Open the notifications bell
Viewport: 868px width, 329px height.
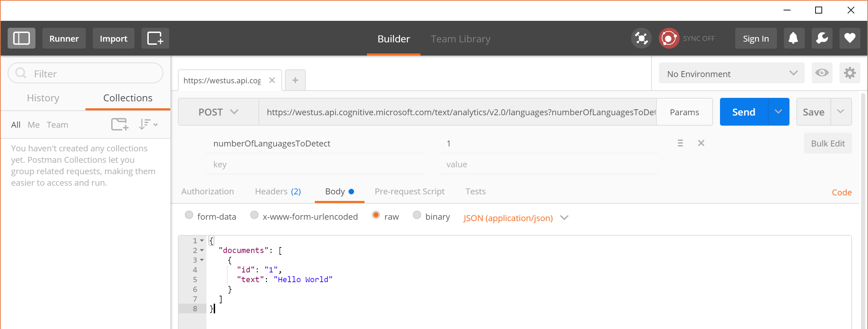click(794, 38)
